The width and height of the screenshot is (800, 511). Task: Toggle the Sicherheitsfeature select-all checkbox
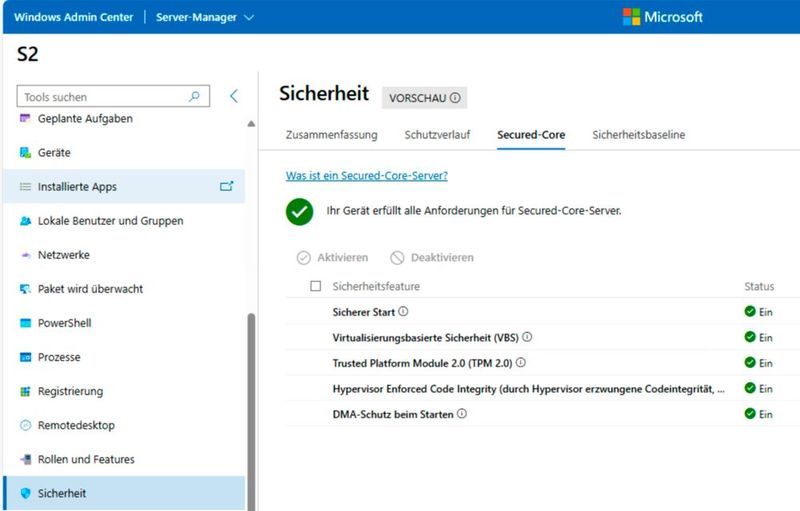[x=315, y=286]
